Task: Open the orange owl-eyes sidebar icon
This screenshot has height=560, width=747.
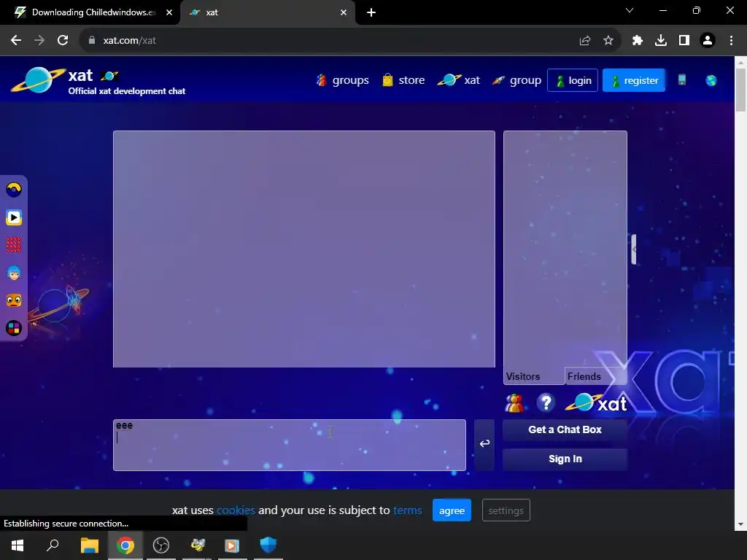Action: [14, 300]
